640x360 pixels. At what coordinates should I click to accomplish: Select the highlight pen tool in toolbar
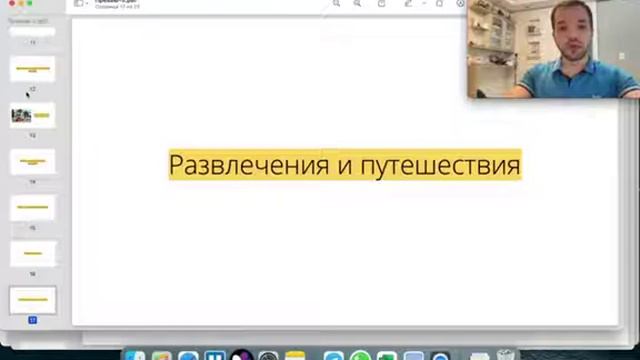click(x=408, y=3)
